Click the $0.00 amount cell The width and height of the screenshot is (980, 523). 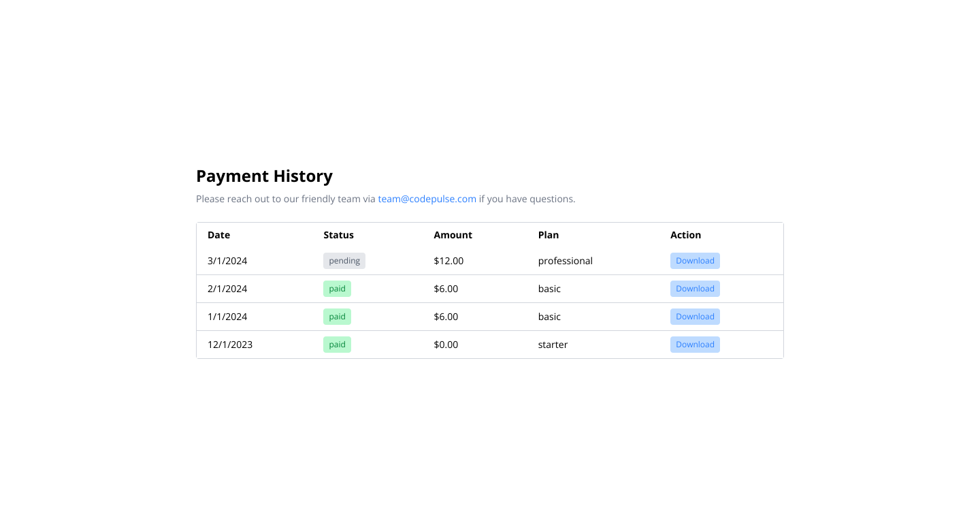446,345
